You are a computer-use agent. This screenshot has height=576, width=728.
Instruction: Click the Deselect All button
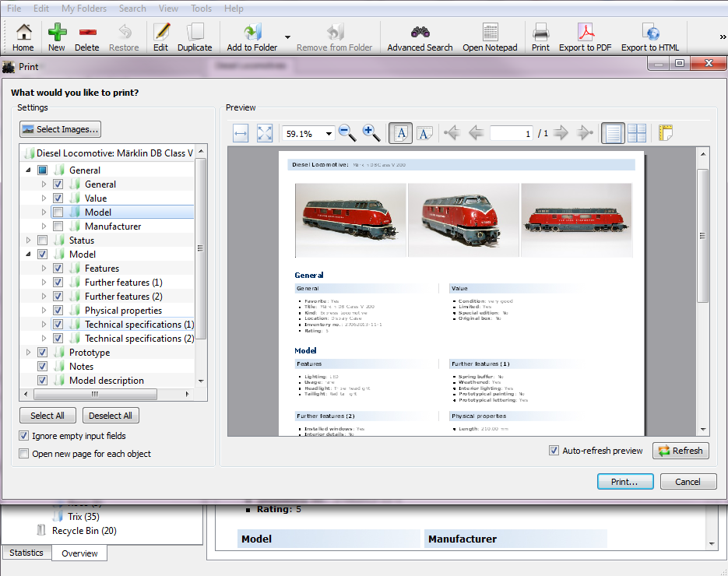[x=111, y=416]
